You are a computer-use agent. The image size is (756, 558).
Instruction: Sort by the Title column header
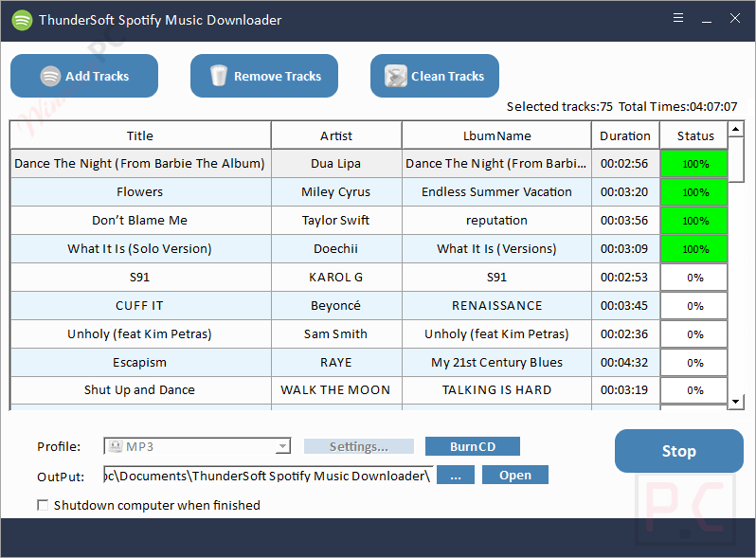coord(140,135)
